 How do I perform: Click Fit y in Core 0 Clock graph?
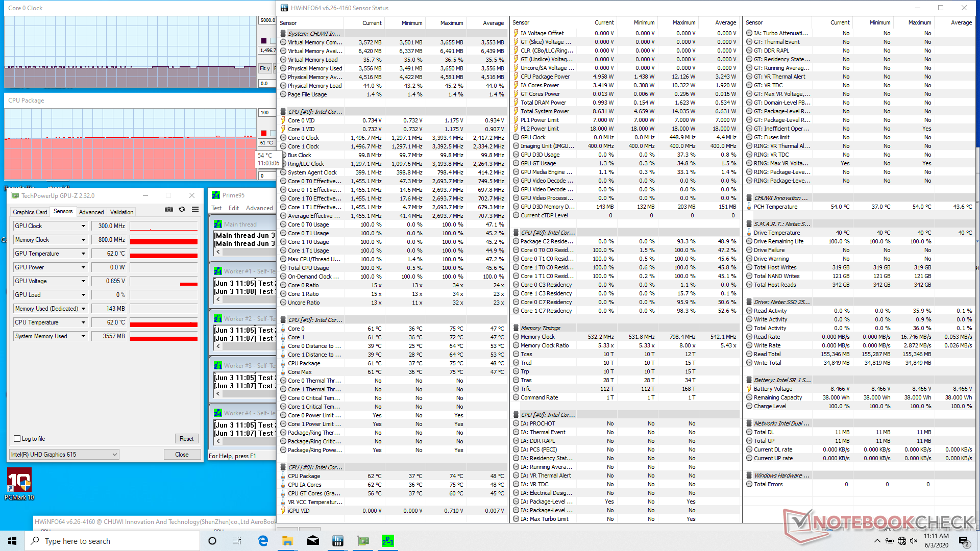coord(265,68)
